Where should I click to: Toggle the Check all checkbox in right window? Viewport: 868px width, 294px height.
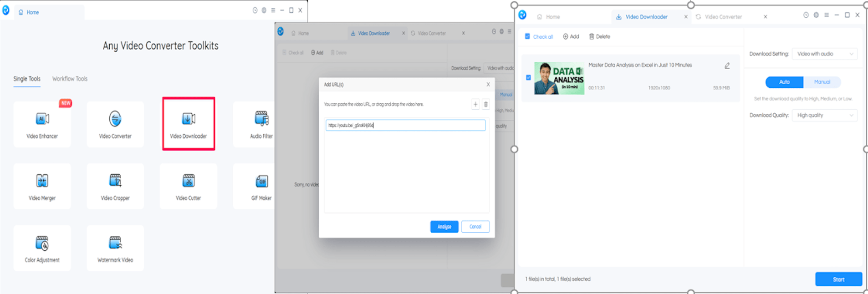tap(527, 36)
